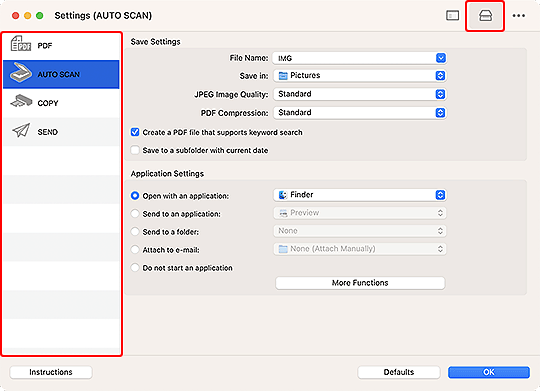Select Attach to e-mail radio button
The height and width of the screenshot is (391, 540).
135,249
